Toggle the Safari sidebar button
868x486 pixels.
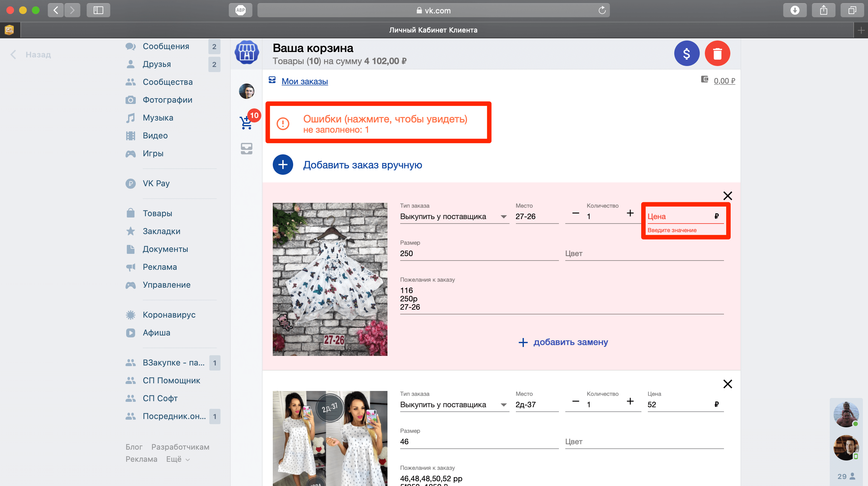click(x=98, y=10)
